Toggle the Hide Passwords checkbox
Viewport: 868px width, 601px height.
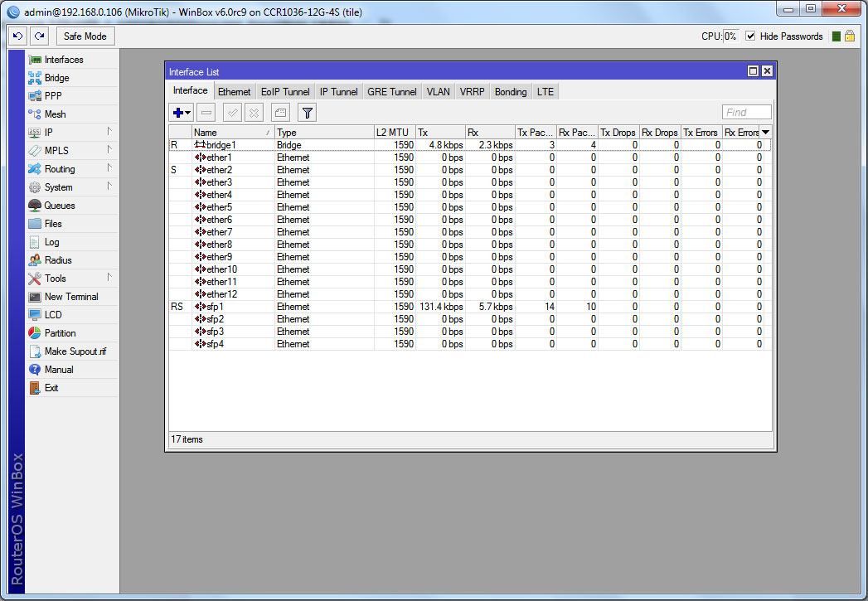(750, 36)
